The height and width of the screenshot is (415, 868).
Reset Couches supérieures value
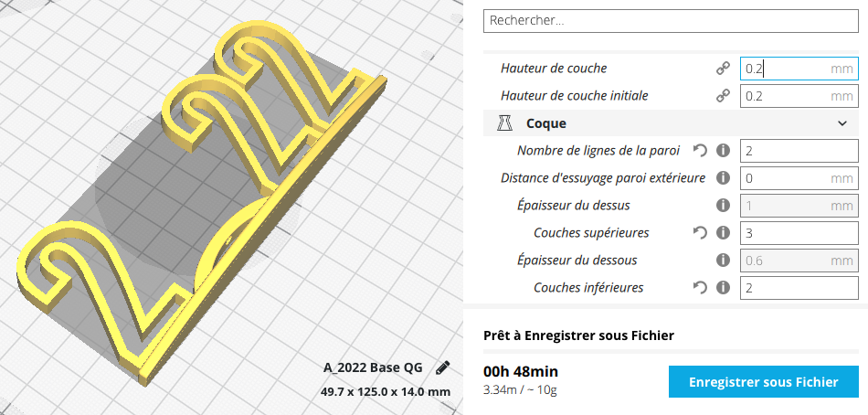point(700,233)
